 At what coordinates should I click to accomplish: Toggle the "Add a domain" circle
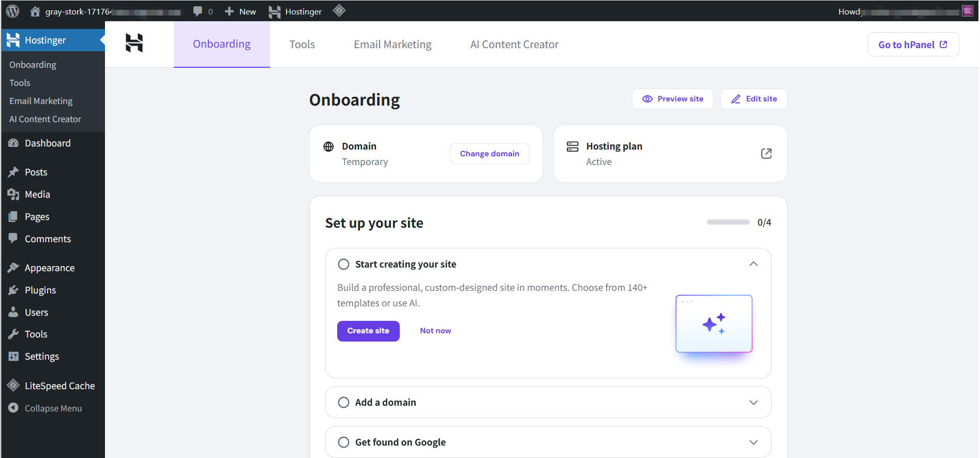343,403
